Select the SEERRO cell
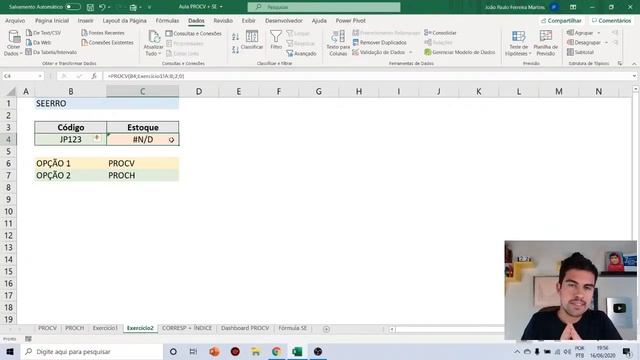Viewport: 640px width, 360px height. (71, 103)
